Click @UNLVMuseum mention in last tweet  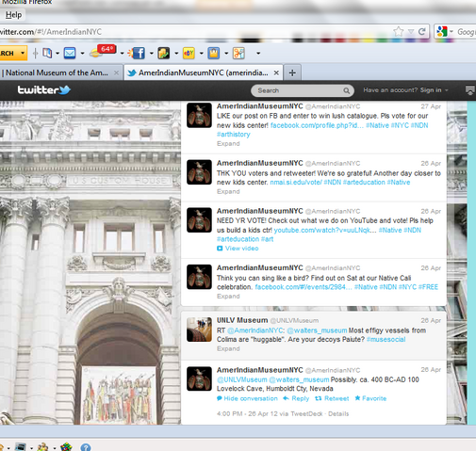(242, 379)
